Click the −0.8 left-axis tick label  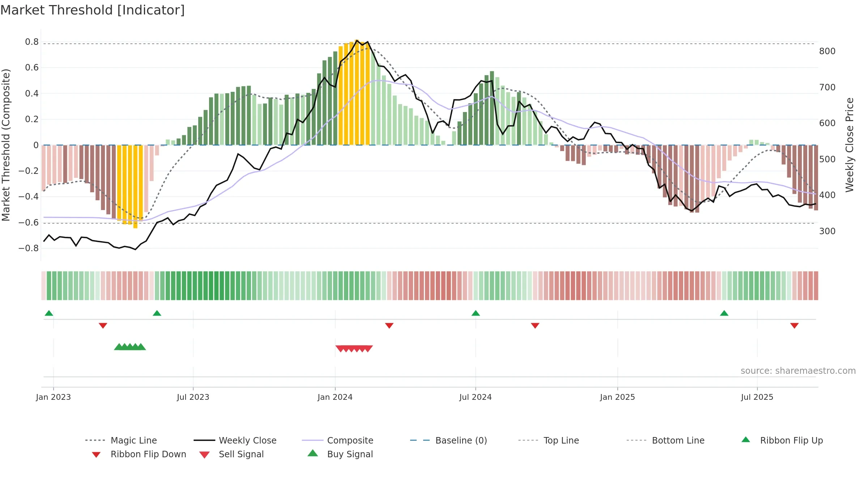tap(29, 248)
